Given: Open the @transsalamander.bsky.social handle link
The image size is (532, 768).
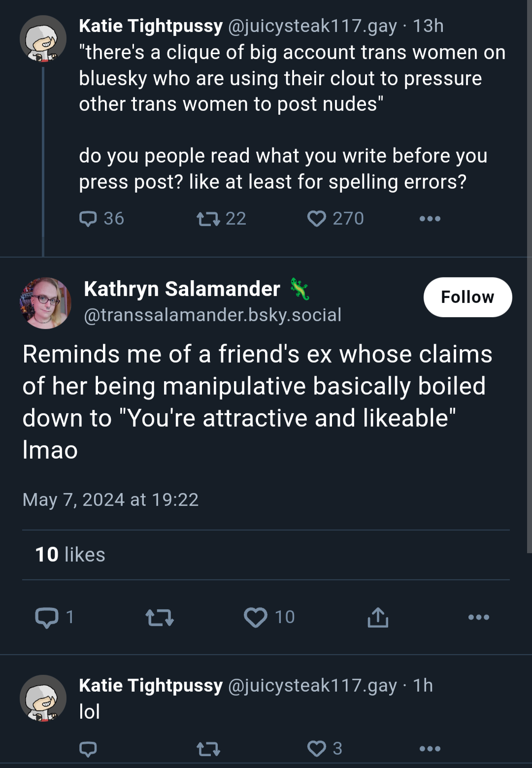Looking at the screenshot, I should [x=212, y=315].
